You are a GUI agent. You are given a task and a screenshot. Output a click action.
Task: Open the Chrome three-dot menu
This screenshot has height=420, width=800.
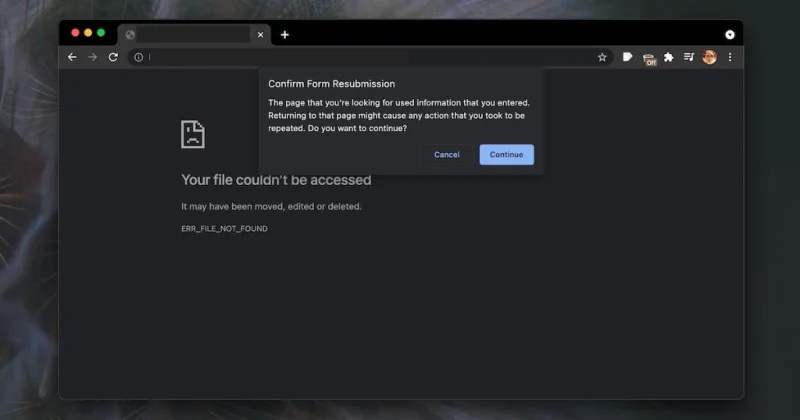click(x=730, y=57)
